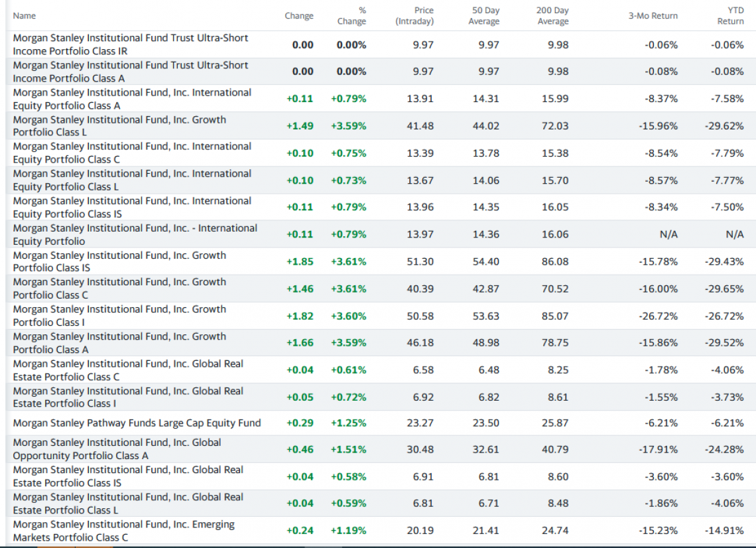Screen dimensions: 756x548
Task: Select 50 day average 21.41 cell
Action: click(486, 531)
